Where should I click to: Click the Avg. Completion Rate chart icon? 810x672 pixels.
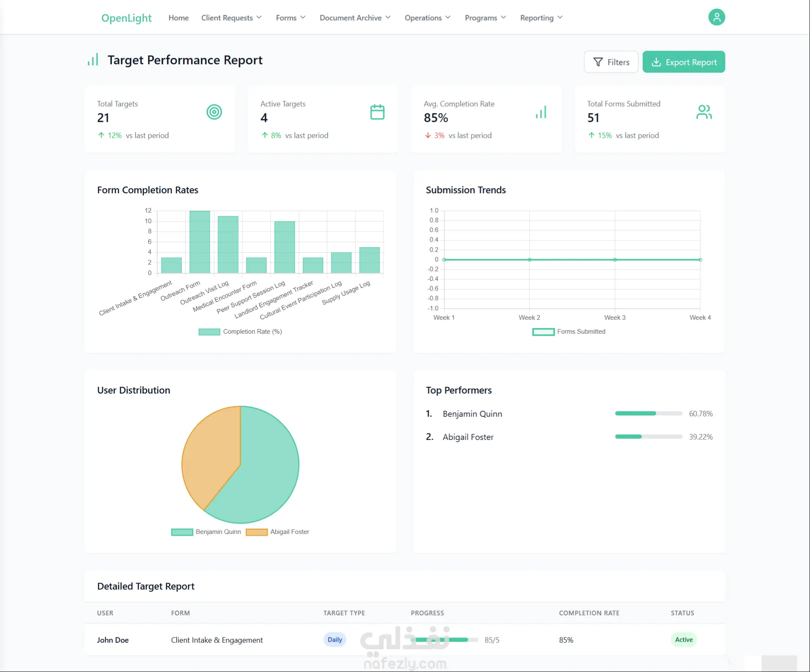point(541,112)
